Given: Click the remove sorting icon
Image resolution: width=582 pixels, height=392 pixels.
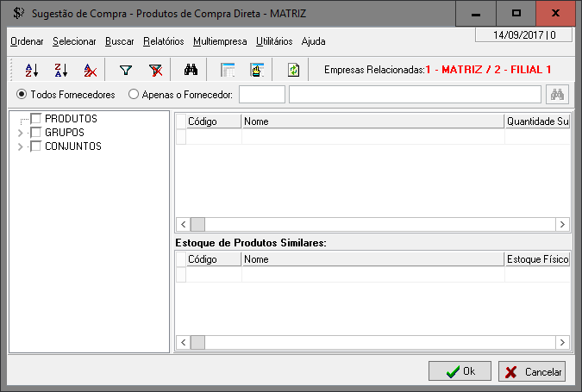Looking at the screenshot, I should click(90, 71).
